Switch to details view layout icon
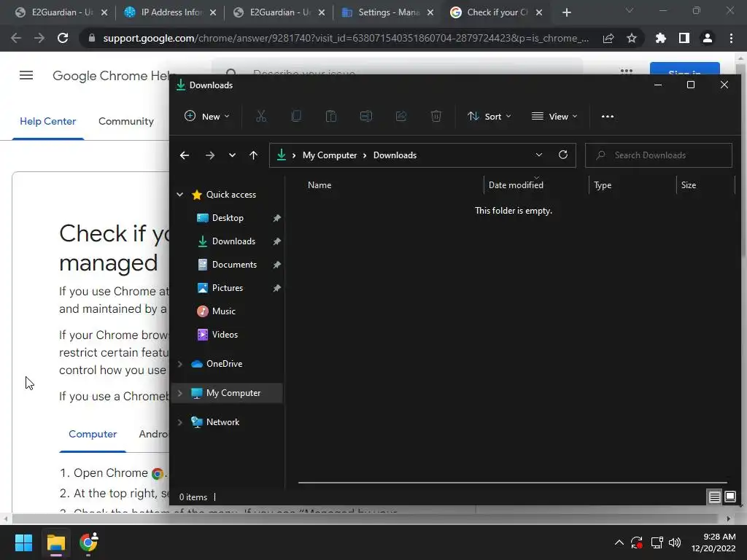Viewport: 747px width, 560px height. coord(715,497)
